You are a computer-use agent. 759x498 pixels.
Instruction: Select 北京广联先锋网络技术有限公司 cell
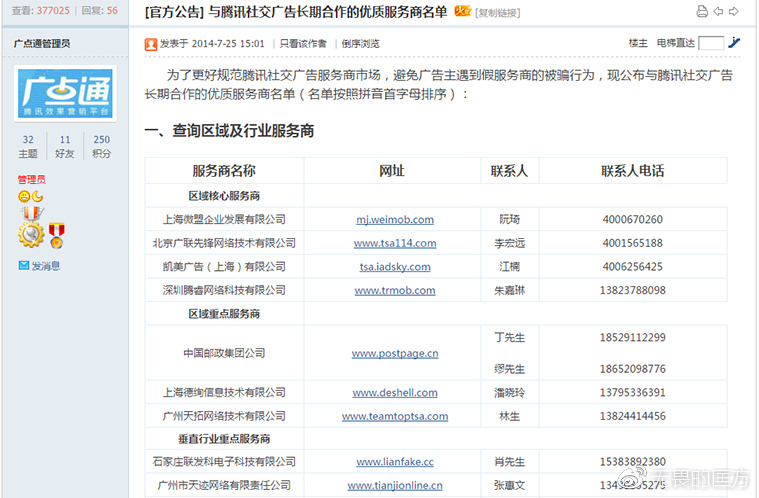(224, 243)
